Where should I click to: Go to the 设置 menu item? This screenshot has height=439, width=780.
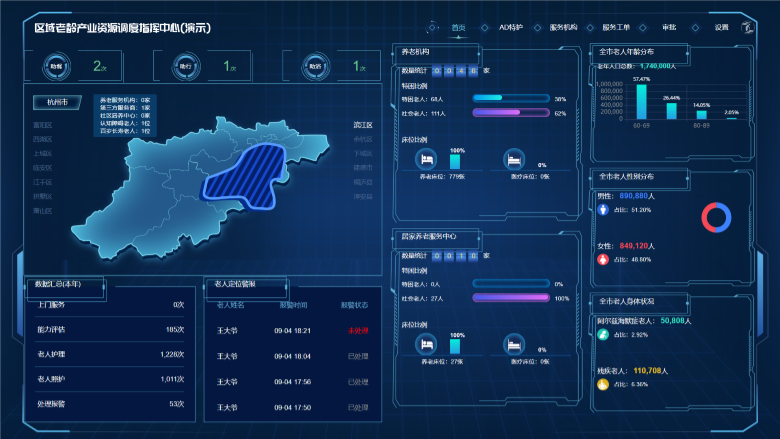tap(721, 28)
